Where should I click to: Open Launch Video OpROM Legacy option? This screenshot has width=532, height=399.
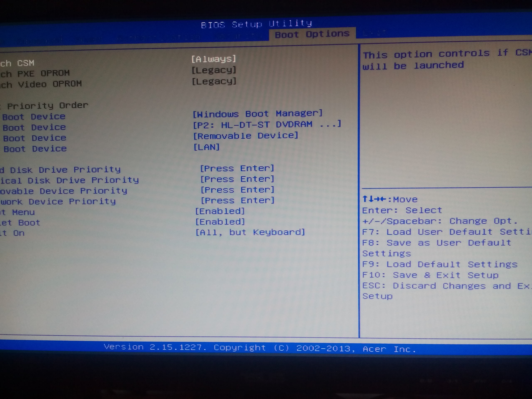(x=214, y=81)
